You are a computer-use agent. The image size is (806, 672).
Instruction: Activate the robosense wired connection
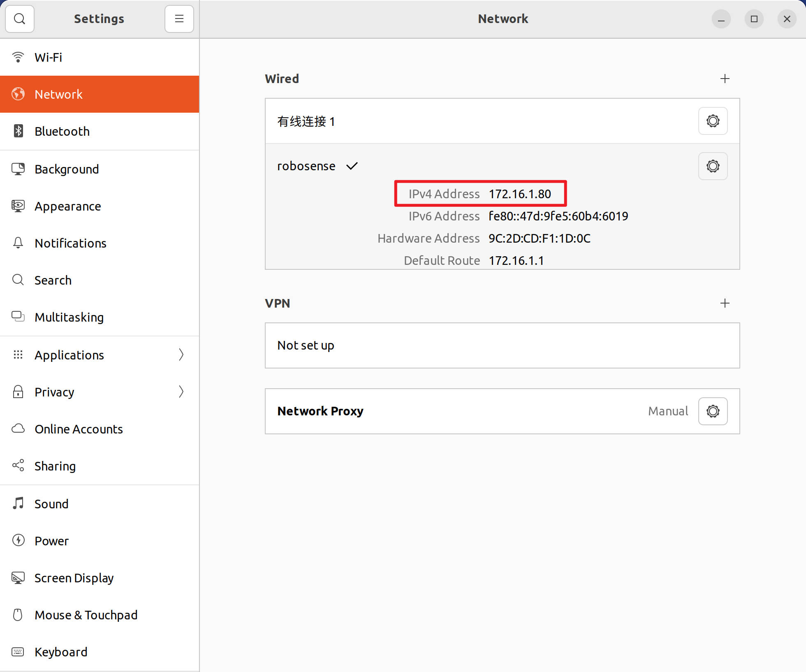coord(306,166)
